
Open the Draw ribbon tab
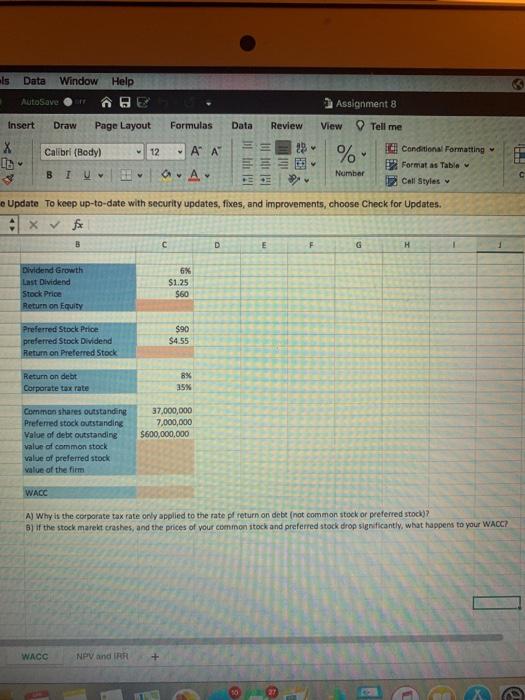pos(65,126)
